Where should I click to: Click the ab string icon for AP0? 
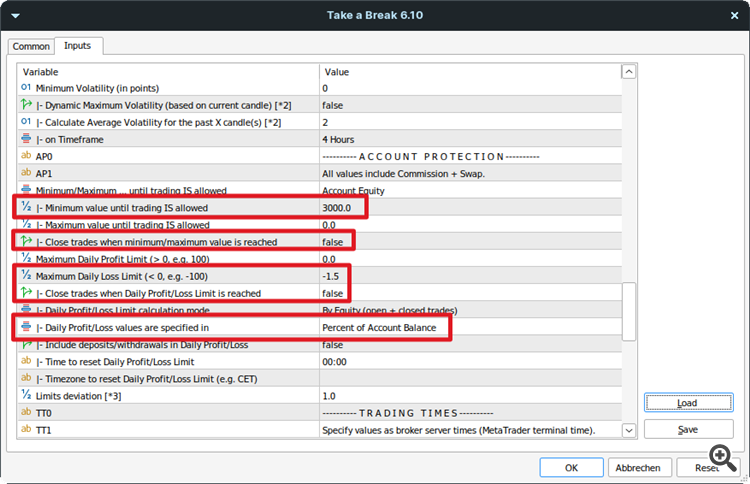(26, 157)
